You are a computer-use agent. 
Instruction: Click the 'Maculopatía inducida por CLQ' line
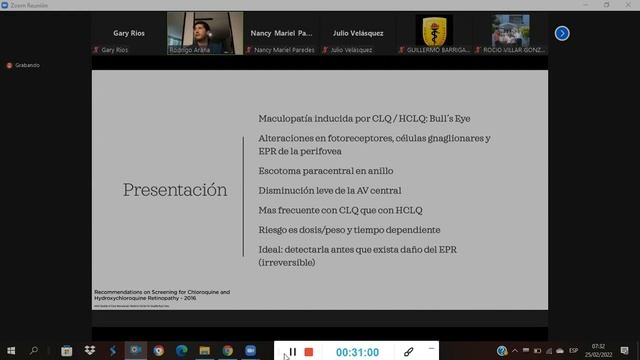coord(364,119)
